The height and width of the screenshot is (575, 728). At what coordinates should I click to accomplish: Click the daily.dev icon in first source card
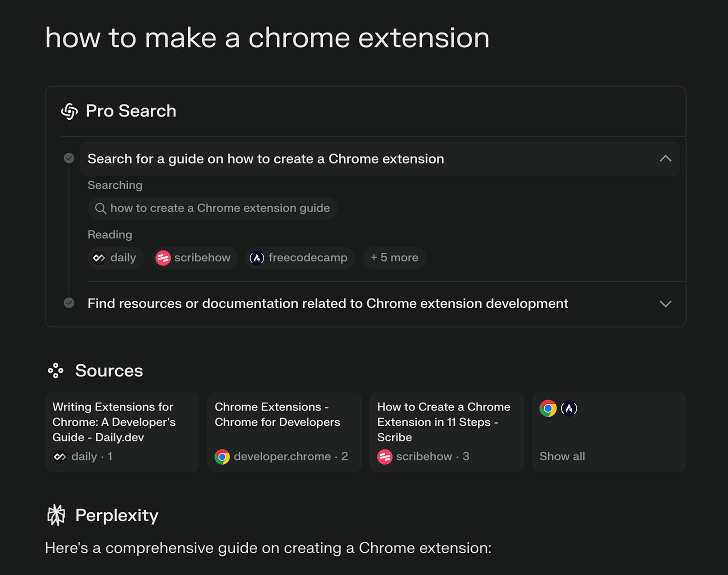click(60, 456)
